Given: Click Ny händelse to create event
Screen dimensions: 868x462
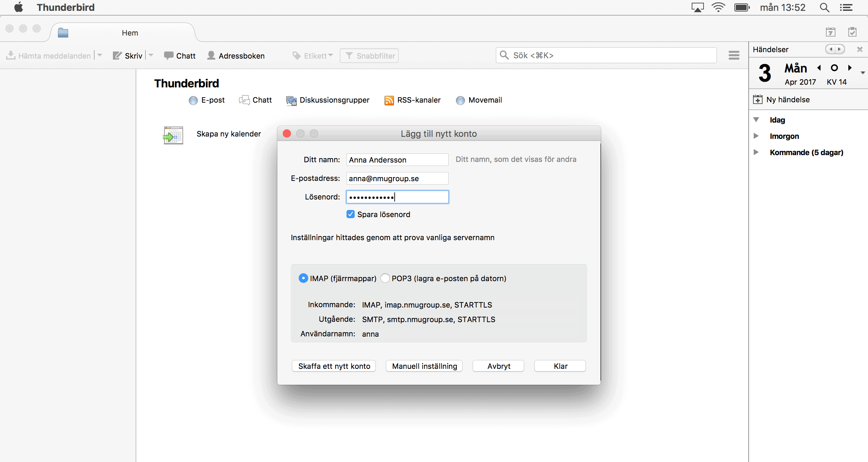Looking at the screenshot, I should click(782, 100).
